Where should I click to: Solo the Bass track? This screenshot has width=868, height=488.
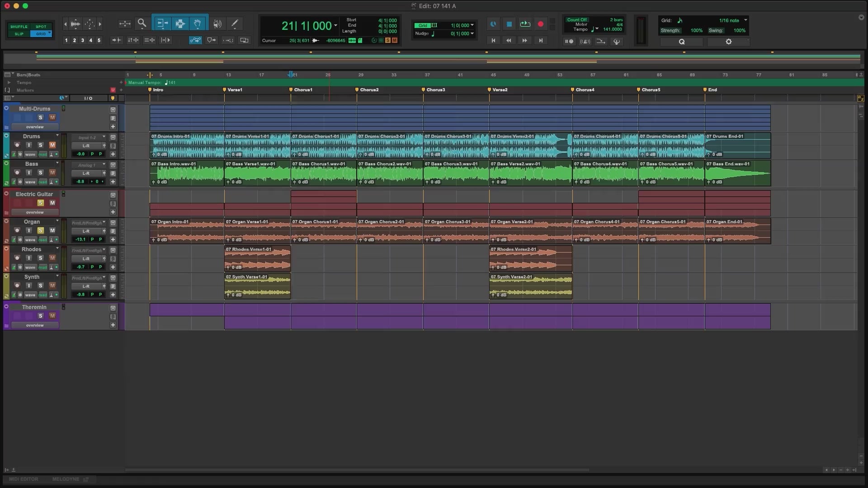[40, 173]
